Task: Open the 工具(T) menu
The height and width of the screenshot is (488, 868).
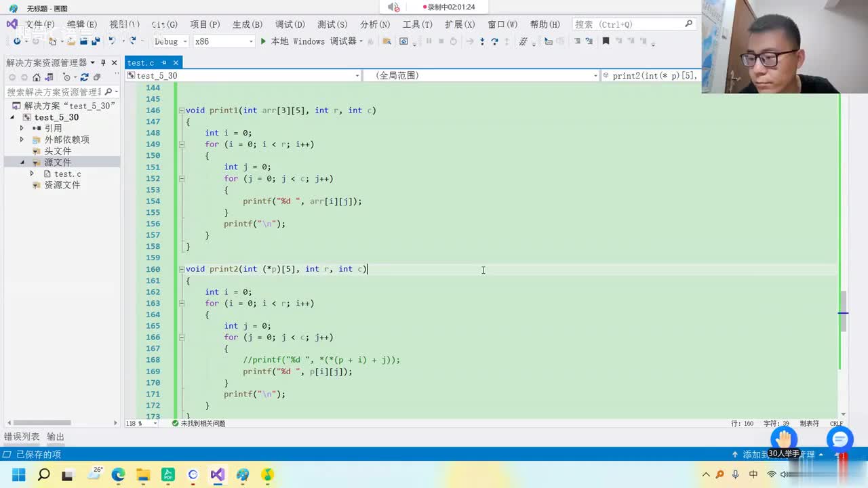Action: point(418,24)
